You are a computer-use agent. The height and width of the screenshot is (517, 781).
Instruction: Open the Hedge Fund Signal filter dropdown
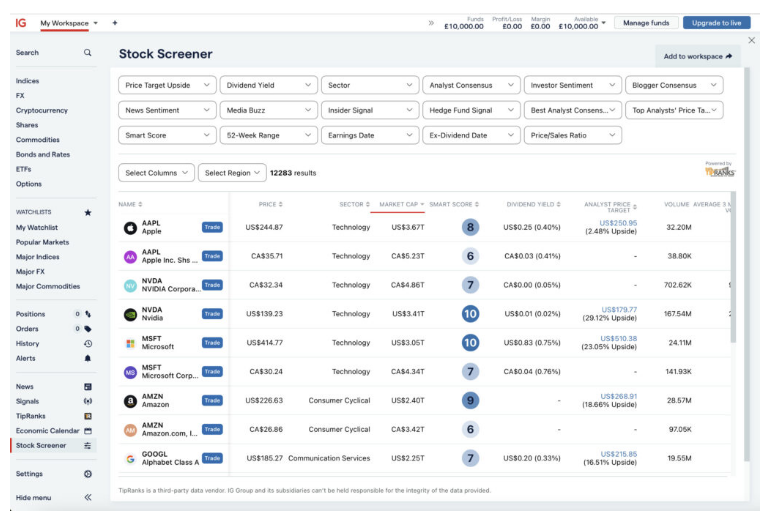[x=471, y=110]
